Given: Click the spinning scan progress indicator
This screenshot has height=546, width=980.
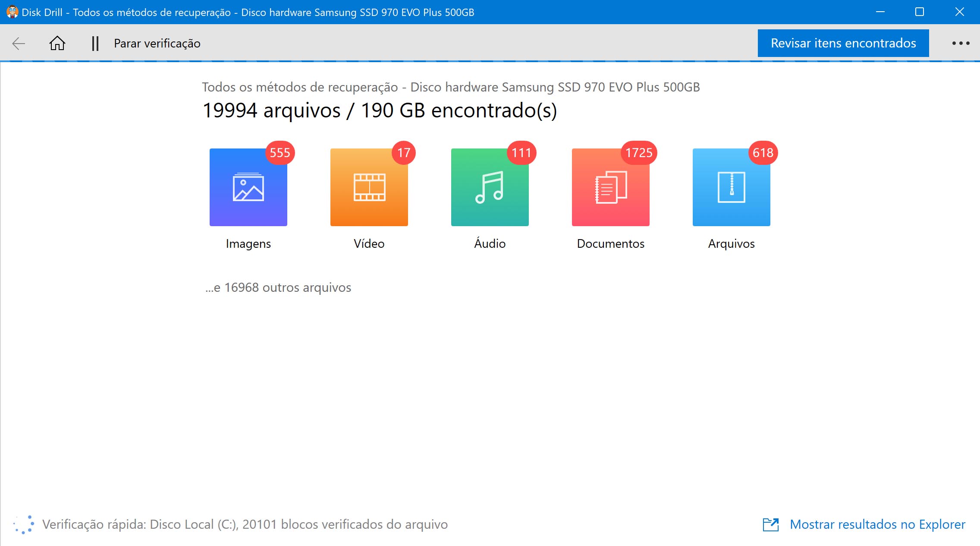Looking at the screenshot, I should point(23,524).
